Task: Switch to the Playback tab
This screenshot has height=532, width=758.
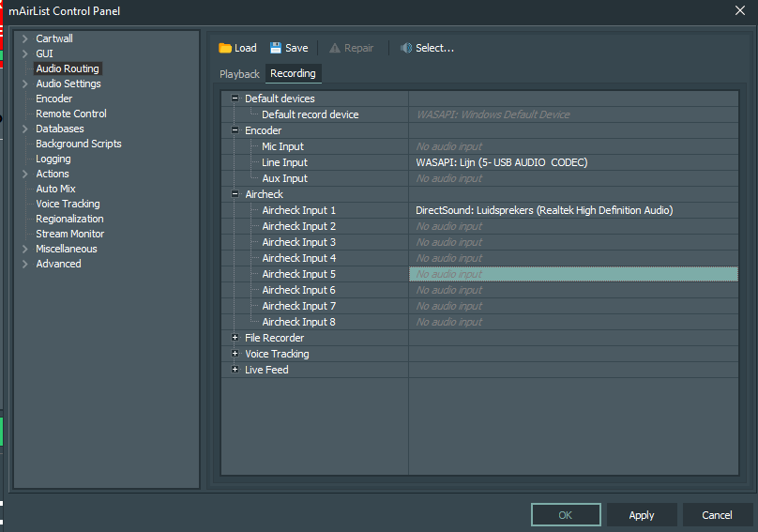Action: 239,74
